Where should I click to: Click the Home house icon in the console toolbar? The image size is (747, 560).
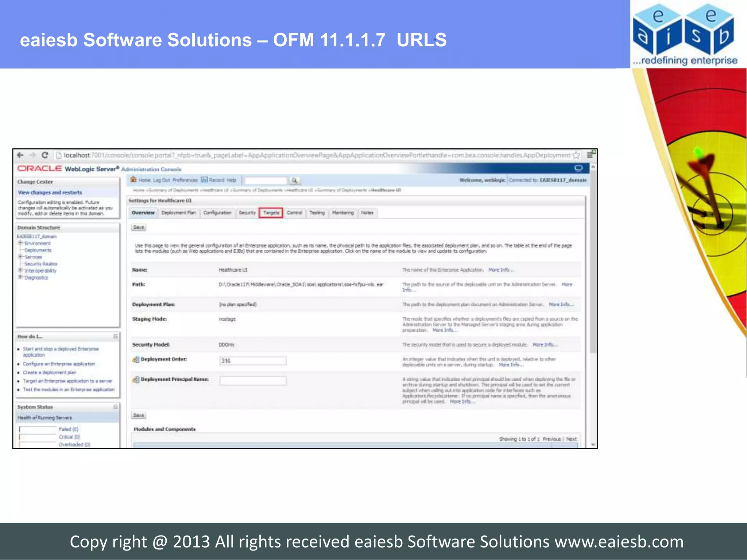tap(133, 179)
